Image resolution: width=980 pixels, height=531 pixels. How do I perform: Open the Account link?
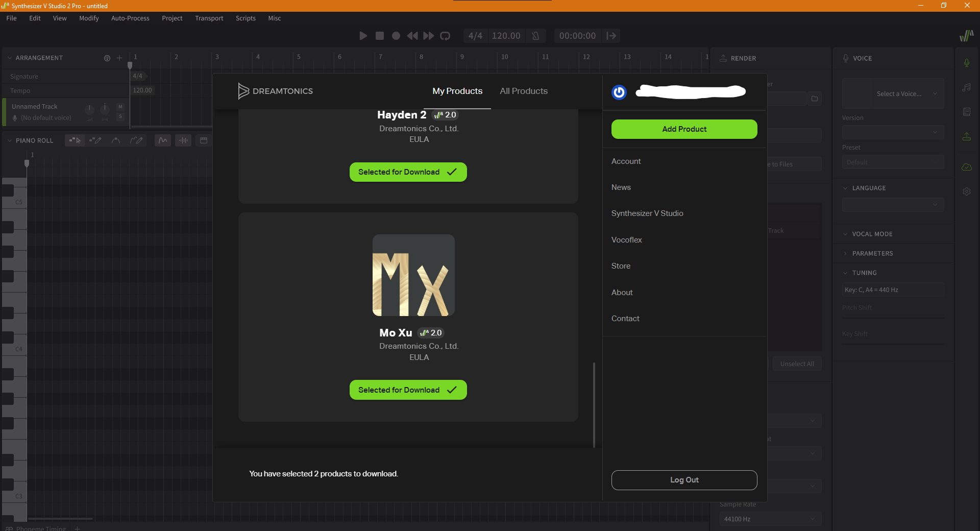pos(626,161)
